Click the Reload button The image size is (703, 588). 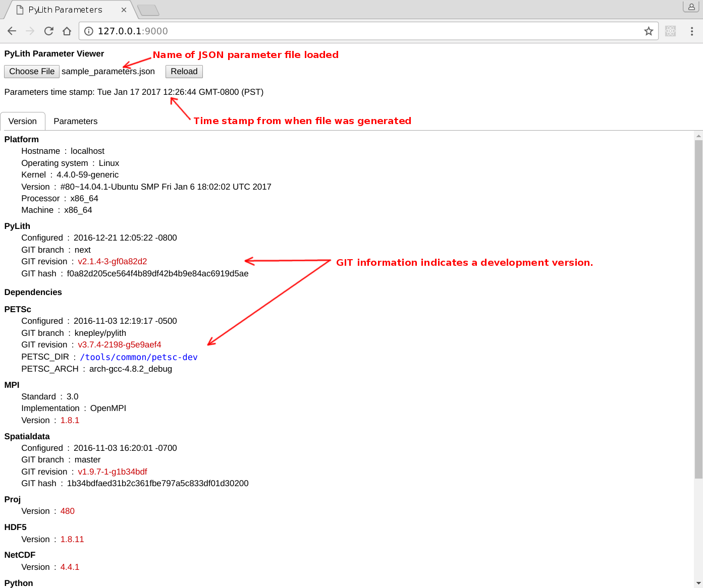tap(184, 72)
